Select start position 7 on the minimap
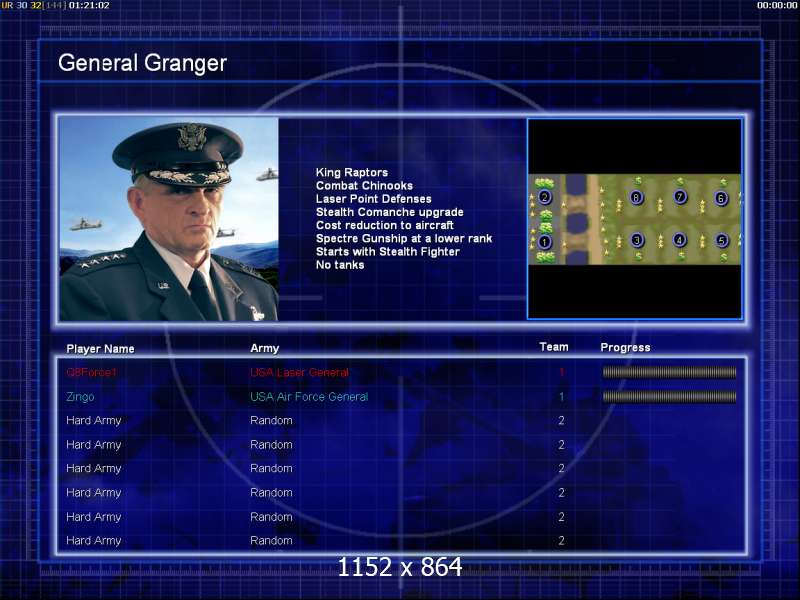 point(680,196)
